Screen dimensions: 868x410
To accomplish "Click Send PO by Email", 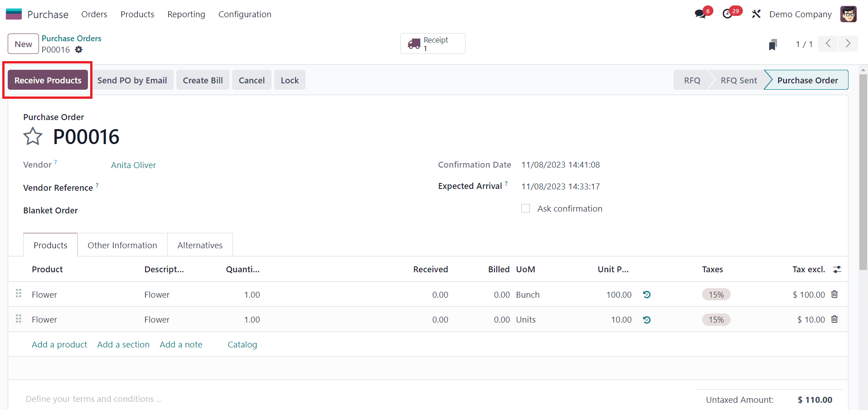I will tap(132, 80).
